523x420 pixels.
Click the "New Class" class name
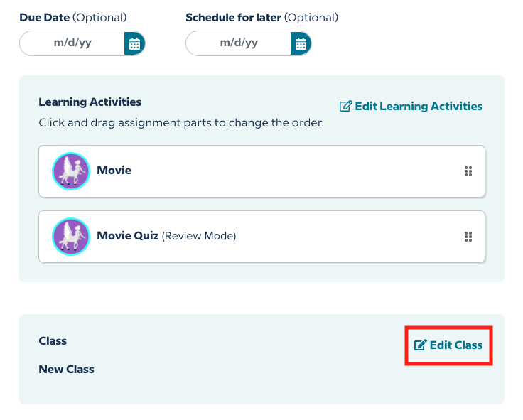(66, 370)
